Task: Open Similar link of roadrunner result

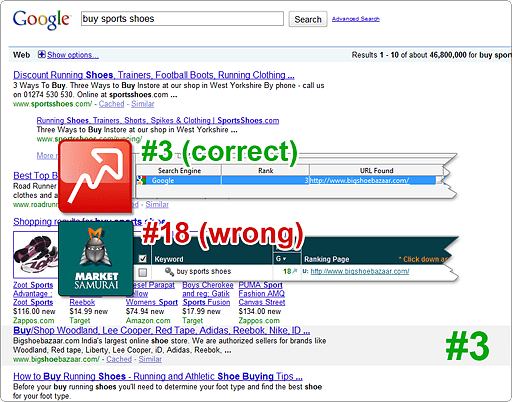Action: 157,204
